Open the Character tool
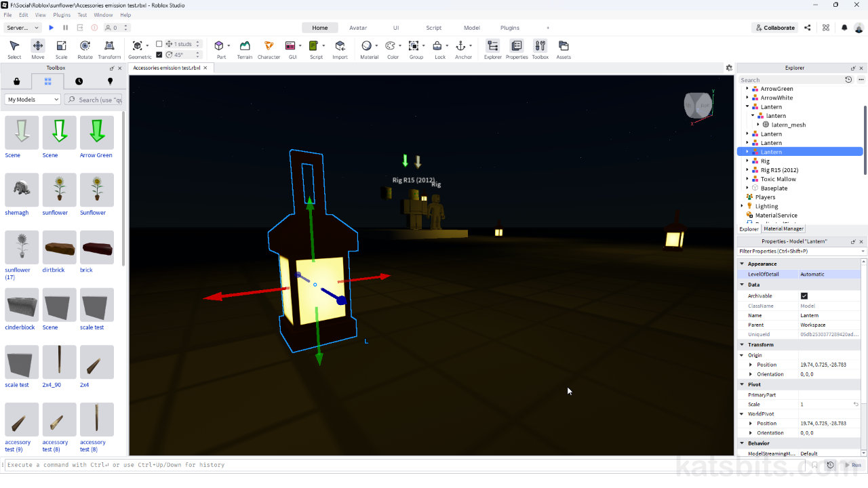The height and width of the screenshot is (488, 868). click(x=269, y=49)
